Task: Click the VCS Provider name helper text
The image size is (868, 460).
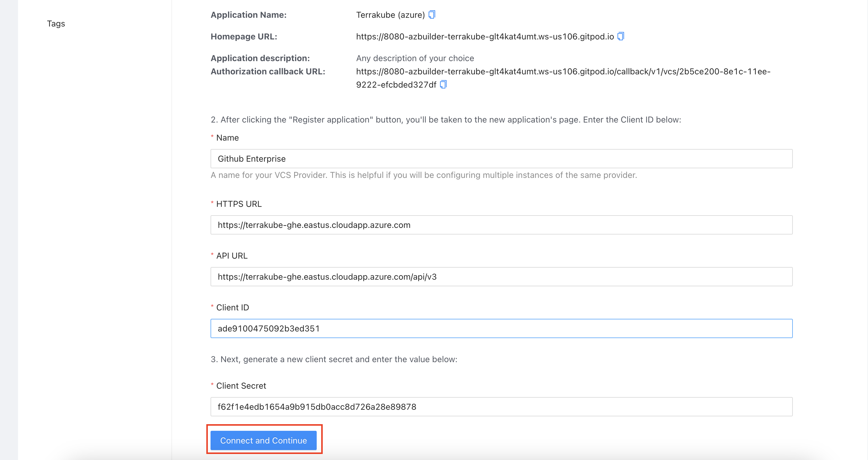Action: point(423,175)
